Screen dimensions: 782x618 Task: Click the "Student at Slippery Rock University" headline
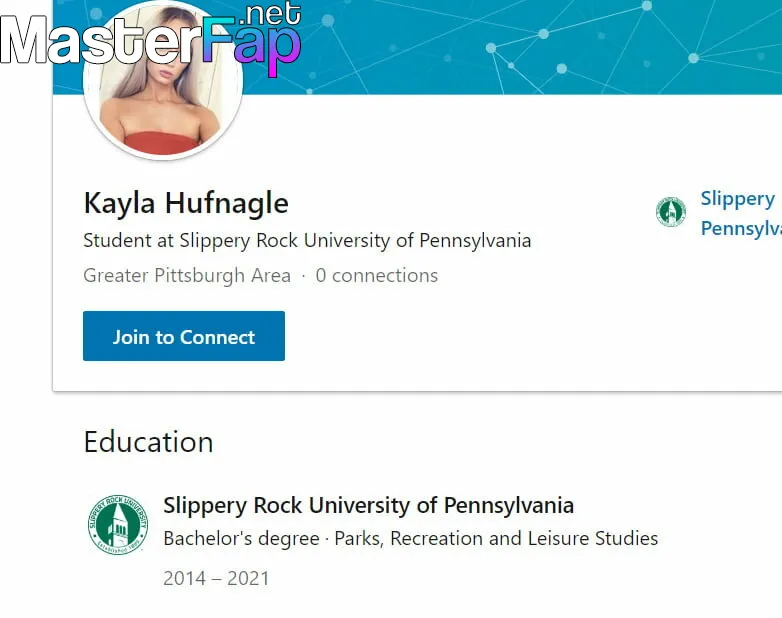click(x=307, y=240)
